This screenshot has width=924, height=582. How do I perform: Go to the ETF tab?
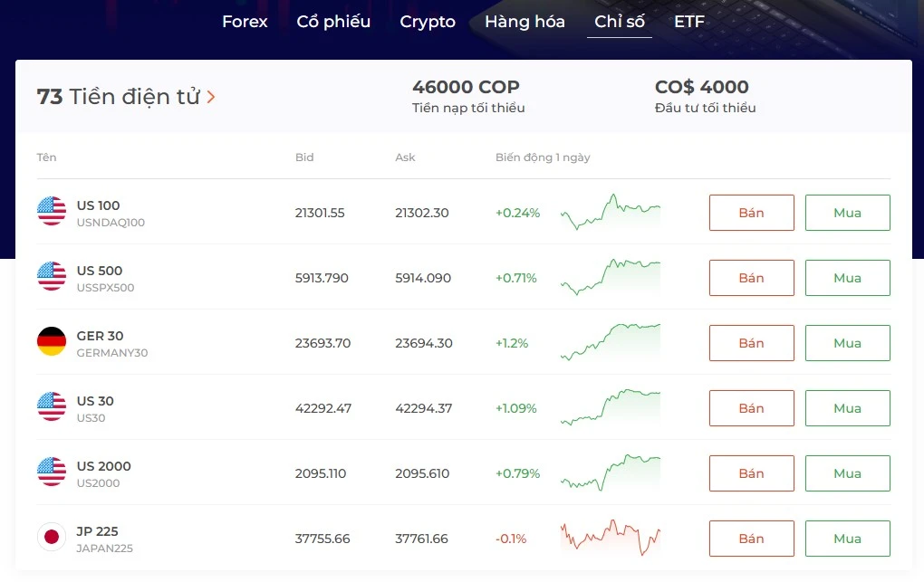tap(689, 22)
